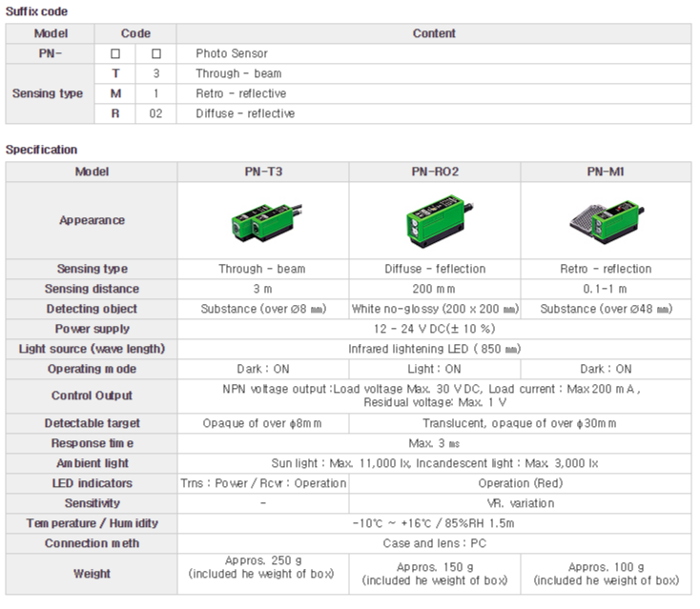The image size is (700, 609).
Task: Click the 'Max. 3 ms' response time value
Action: [434, 443]
